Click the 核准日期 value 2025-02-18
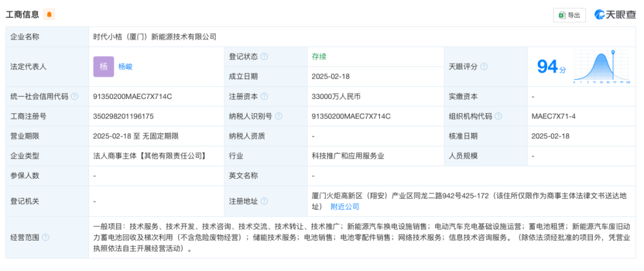Image resolution: width=644 pixels, height=271 pixels. click(550, 136)
